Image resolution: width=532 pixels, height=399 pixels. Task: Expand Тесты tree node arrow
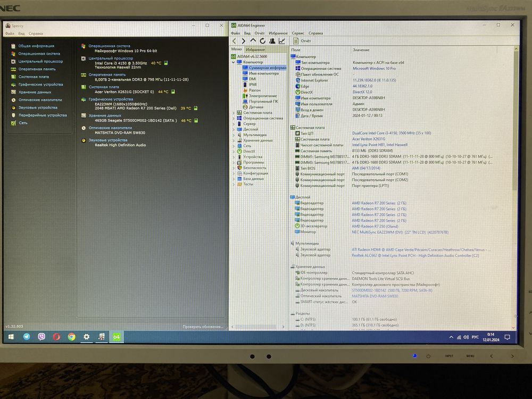(234, 185)
